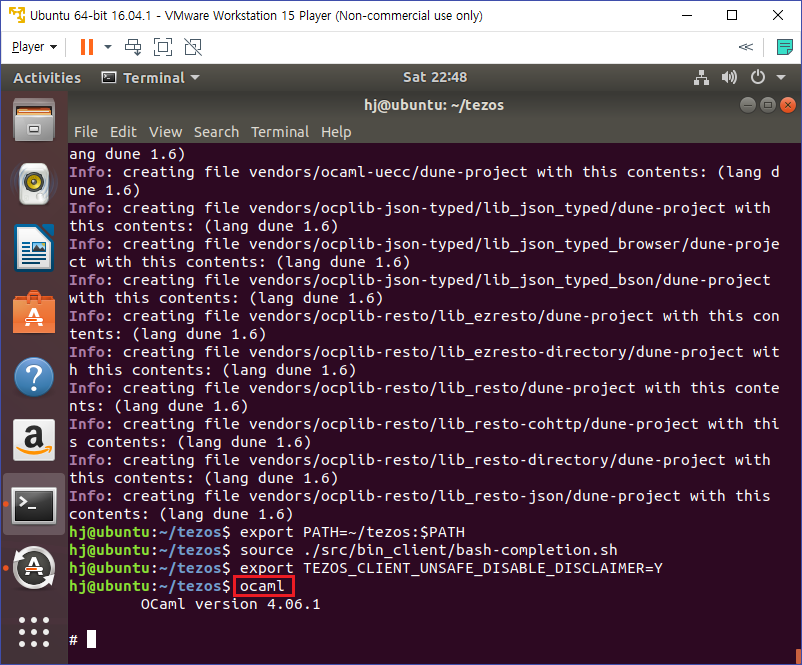The width and height of the screenshot is (802, 665).
Task: Select Terminal icon in dock
Action: pyautogui.click(x=34, y=505)
